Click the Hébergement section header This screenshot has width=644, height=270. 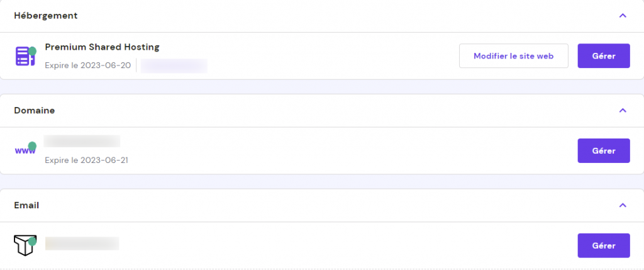coord(45,15)
